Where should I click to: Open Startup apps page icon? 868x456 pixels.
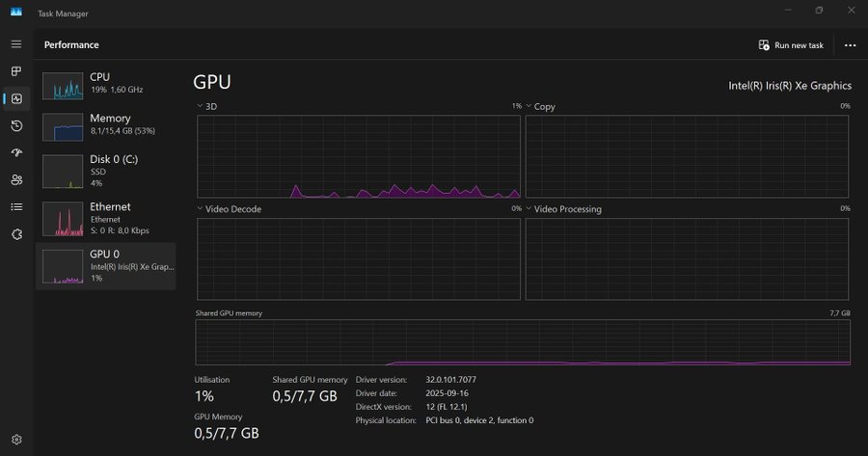16,152
